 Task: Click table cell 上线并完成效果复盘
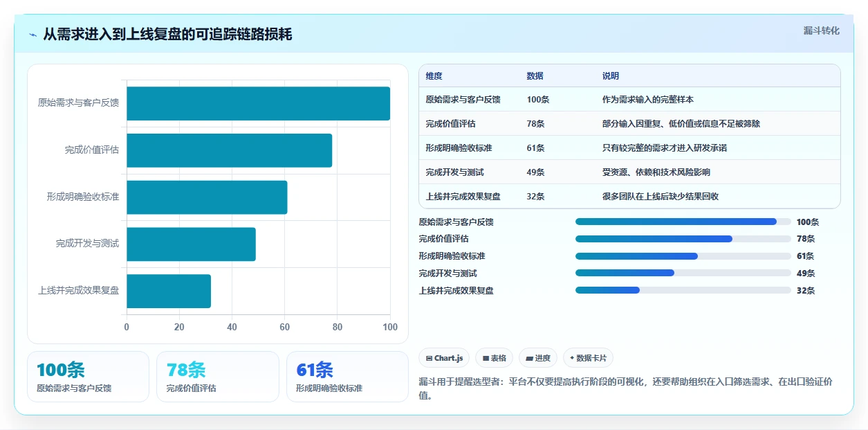(x=463, y=197)
